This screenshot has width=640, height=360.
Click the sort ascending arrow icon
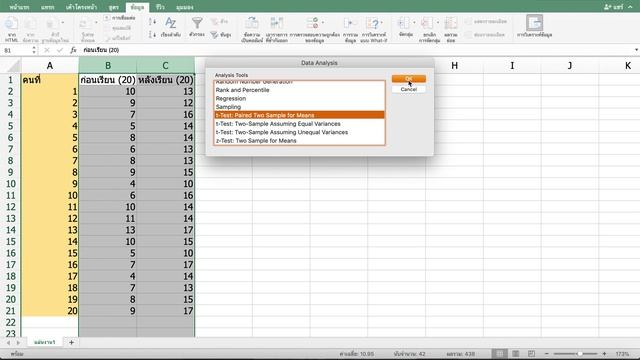coord(152,22)
